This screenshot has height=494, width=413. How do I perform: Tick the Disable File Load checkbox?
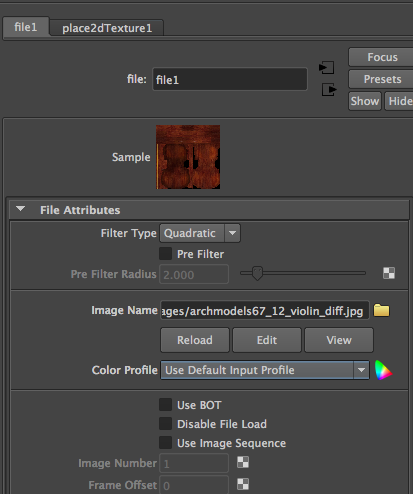(x=165, y=424)
